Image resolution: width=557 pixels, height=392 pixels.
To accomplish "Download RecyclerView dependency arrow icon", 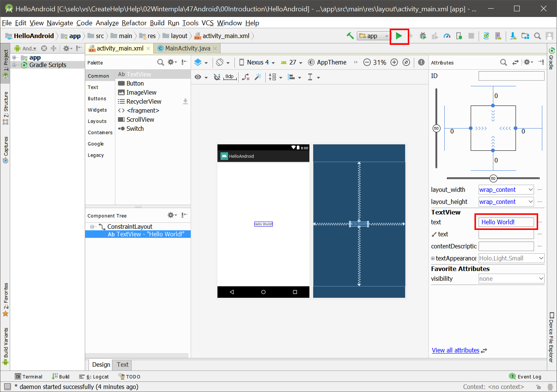I will (185, 101).
